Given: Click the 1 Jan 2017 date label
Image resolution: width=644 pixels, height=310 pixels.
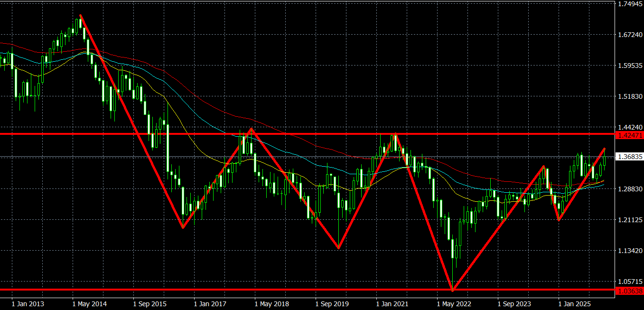Looking at the screenshot, I should tap(212, 303).
